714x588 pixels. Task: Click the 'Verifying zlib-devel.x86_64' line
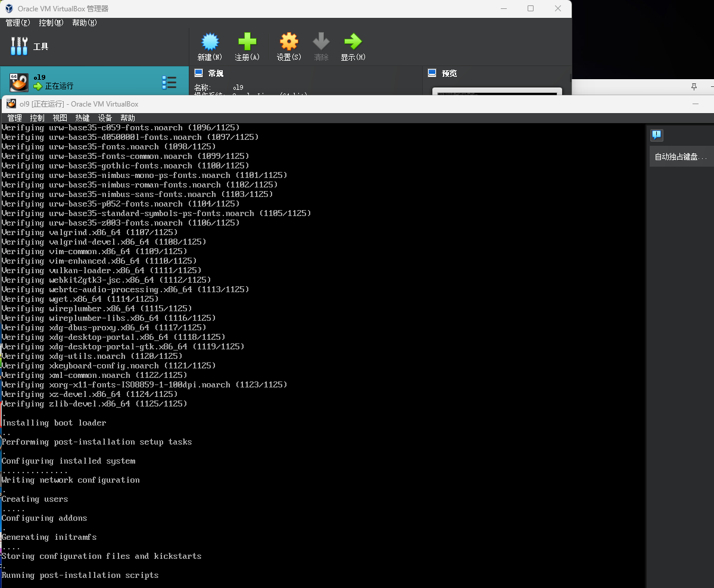(94, 404)
